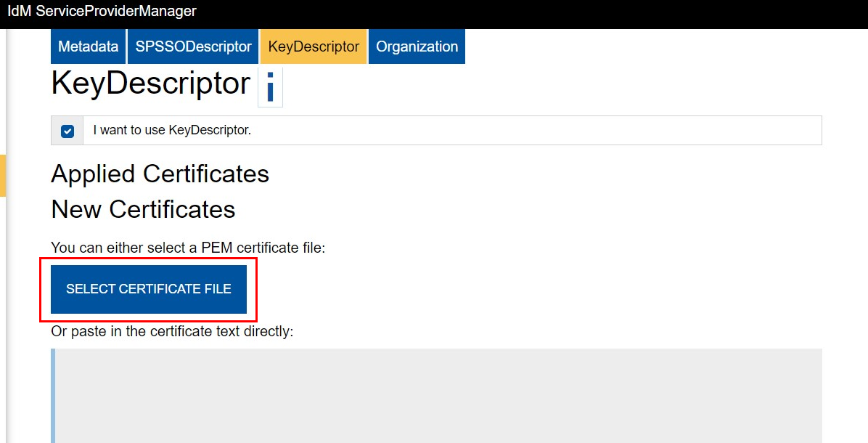Disable the KeyDescriptor option checkbox
The image size is (868, 443).
pos(67,131)
